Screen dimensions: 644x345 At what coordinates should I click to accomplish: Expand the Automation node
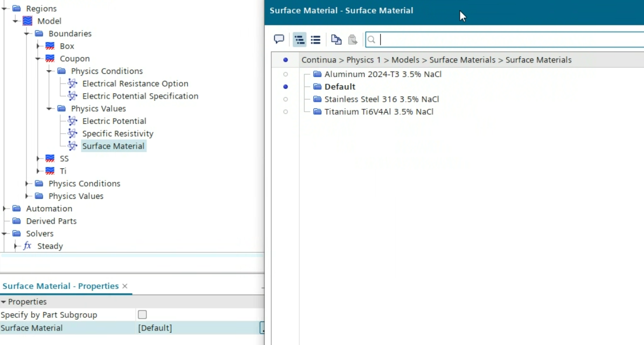(x=4, y=209)
